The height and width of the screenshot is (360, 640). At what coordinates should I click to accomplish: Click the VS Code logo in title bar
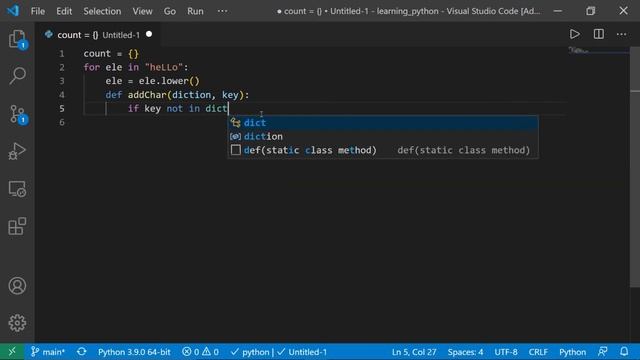[13, 11]
